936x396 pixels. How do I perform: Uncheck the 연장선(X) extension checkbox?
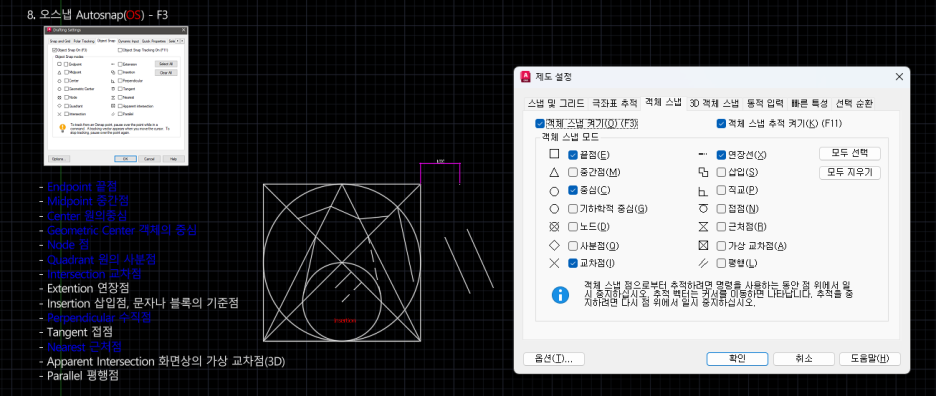coord(721,155)
